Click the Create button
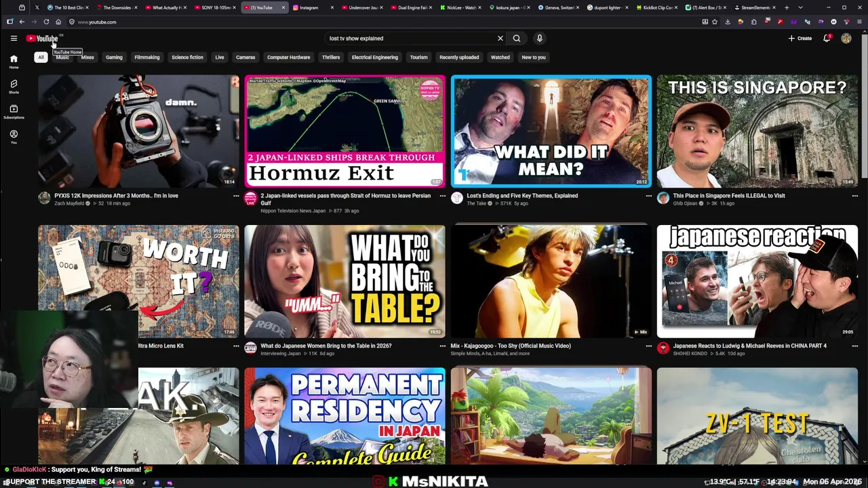The height and width of the screenshot is (488, 868). pos(800,39)
